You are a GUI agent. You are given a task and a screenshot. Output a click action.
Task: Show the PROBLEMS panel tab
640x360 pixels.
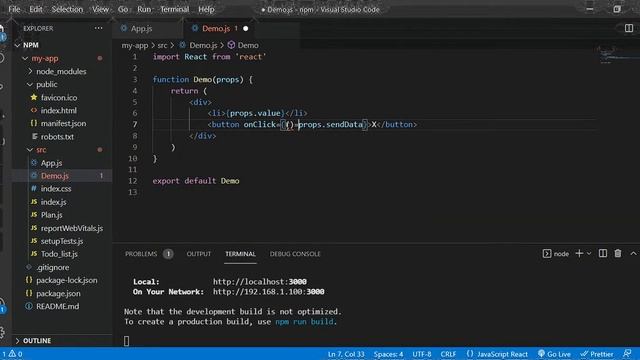pos(141,254)
